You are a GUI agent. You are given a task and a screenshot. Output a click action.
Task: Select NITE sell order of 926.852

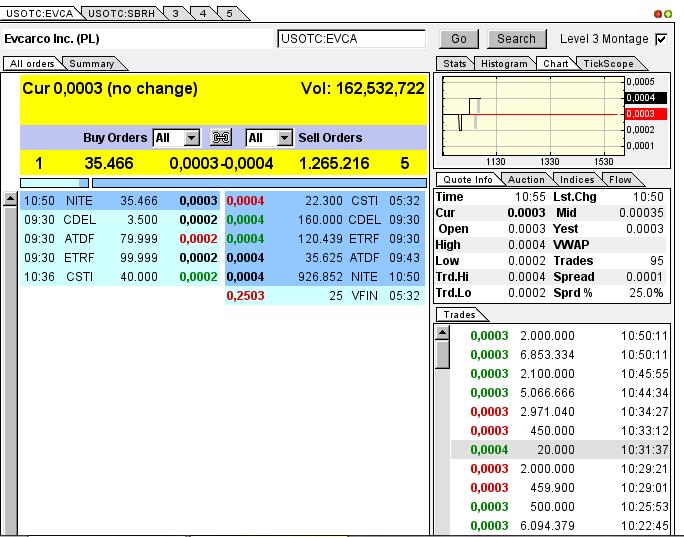(x=325, y=277)
